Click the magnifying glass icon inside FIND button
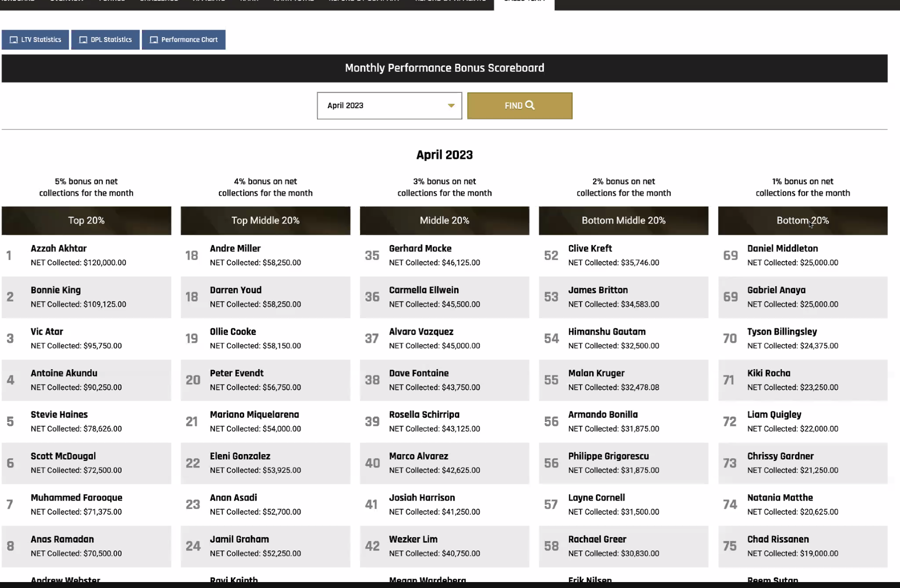Image resolution: width=900 pixels, height=588 pixels. pos(531,105)
